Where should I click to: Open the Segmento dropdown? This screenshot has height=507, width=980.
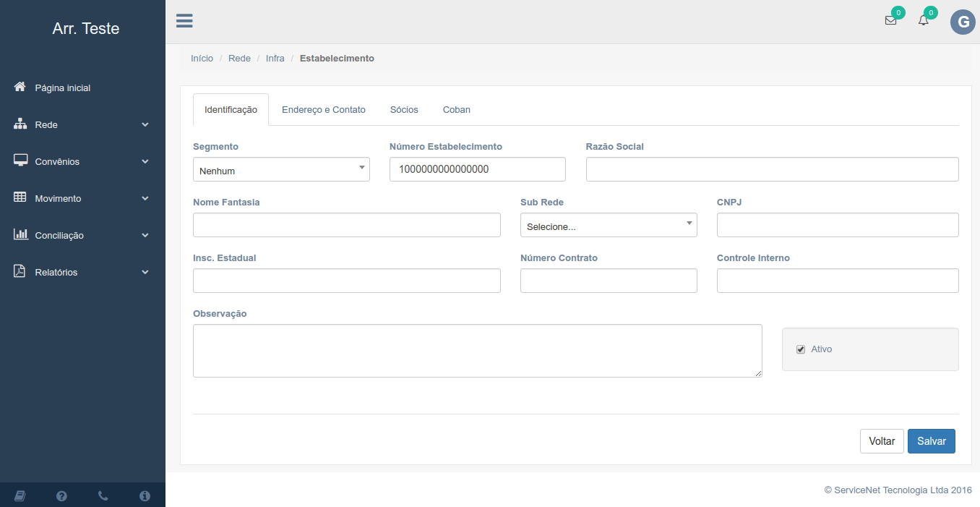point(281,169)
